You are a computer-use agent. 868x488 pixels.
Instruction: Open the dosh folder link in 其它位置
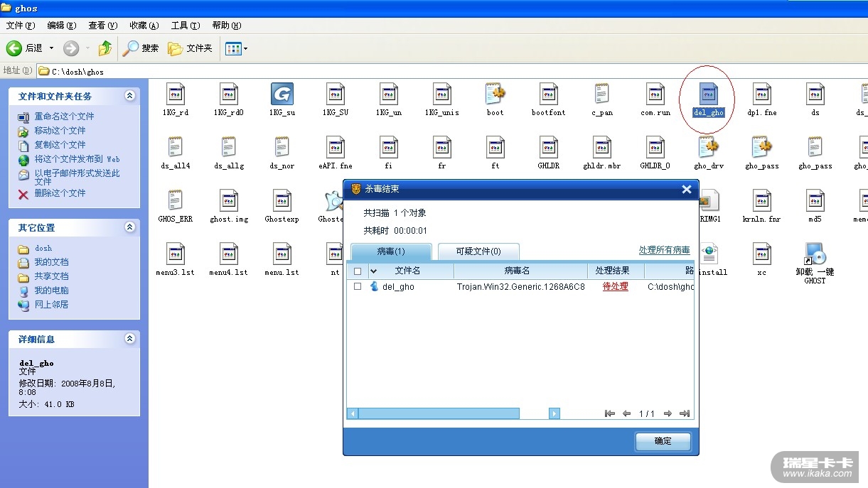pyautogui.click(x=43, y=249)
